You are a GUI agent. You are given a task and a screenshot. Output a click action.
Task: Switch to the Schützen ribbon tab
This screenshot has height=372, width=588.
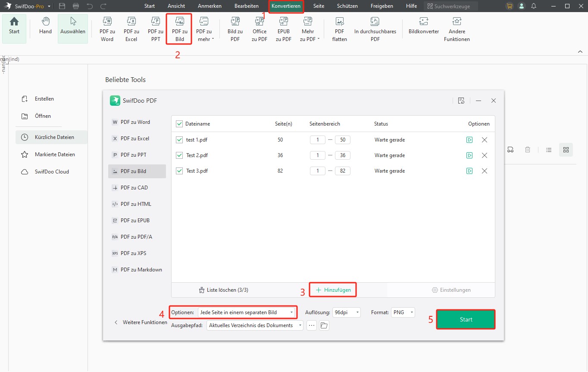point(347,6)
